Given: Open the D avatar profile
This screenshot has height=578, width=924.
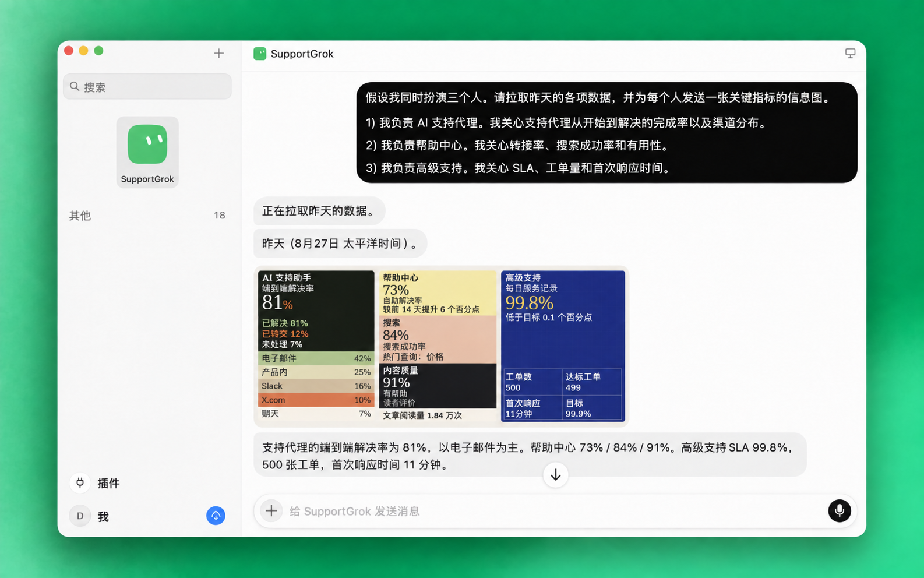Looking at the screenshot, I should (80, 516).
